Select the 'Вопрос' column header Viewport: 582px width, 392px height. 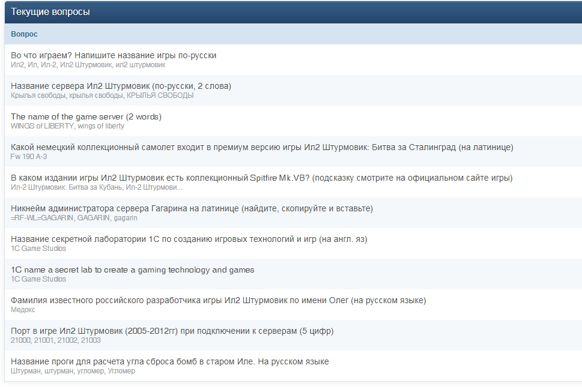(24, 34)
